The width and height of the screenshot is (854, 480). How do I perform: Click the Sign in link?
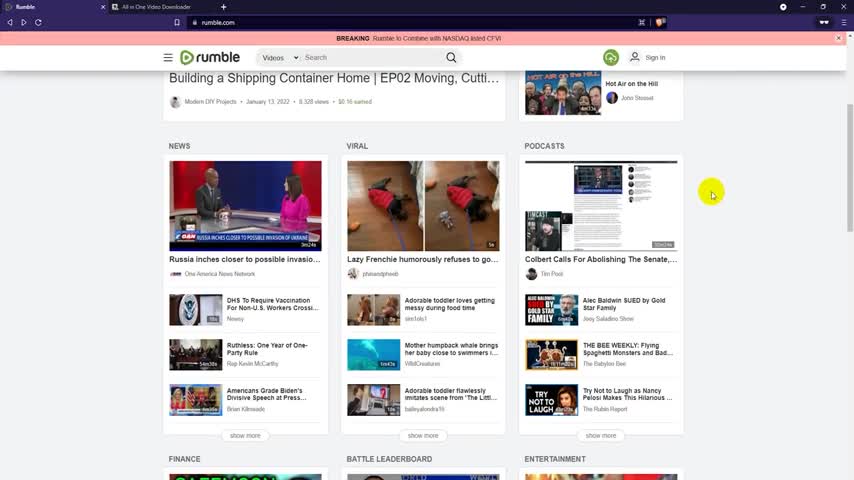point(655,57)
